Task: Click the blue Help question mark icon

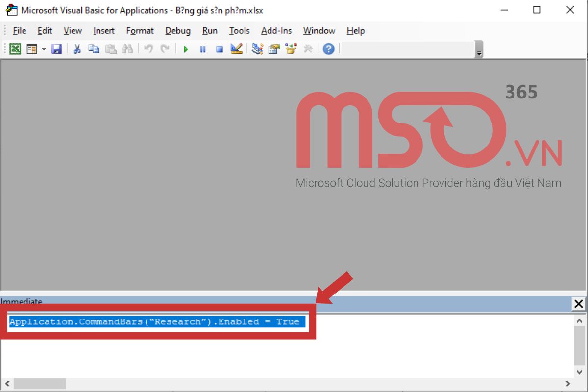Action: click(328, 49)
